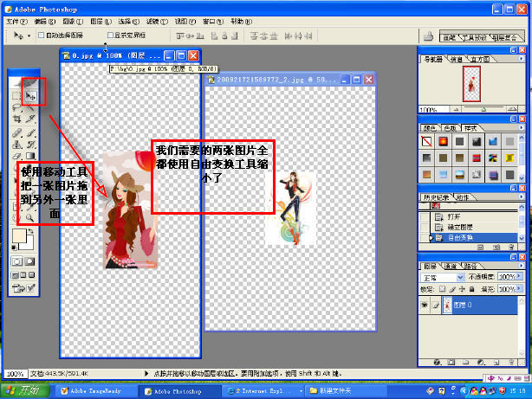Click the add layer mask icon
Image resolution: width=532 pixels, height=399 pixels.
click(451, 363)
